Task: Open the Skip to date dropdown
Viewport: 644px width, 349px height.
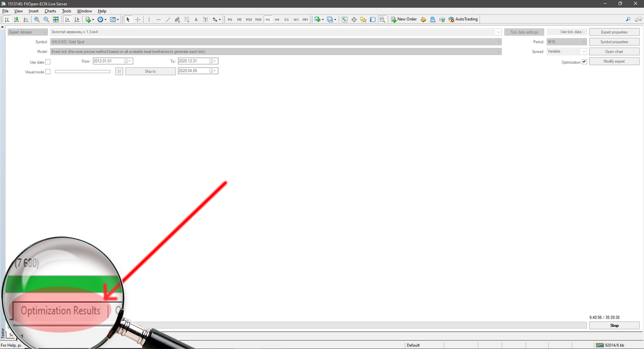Action: click(213, 71)
